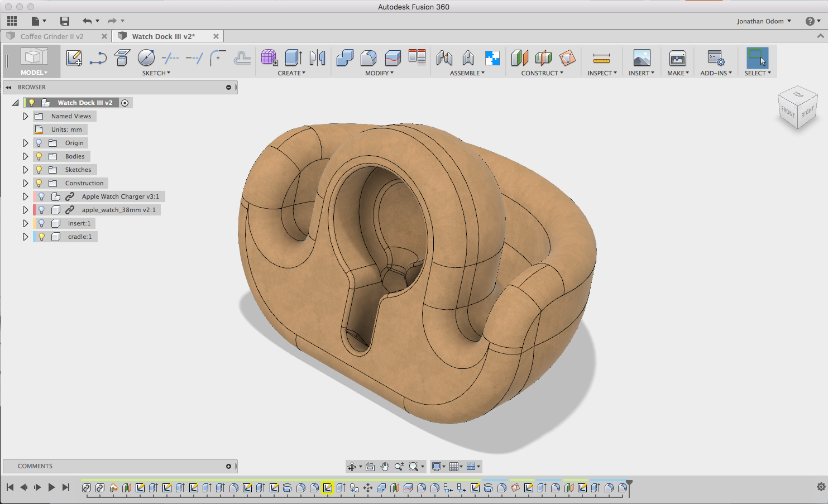Open the SKETCH dropdown menu
This screenshot has width=828, height=504.
(x=156, y=73)
